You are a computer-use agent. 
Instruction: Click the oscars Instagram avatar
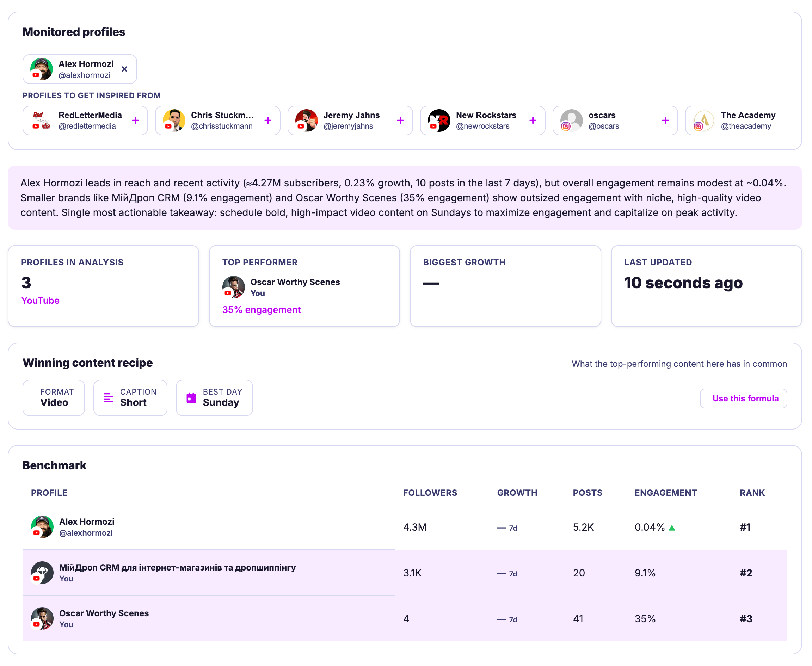point(571,121)
